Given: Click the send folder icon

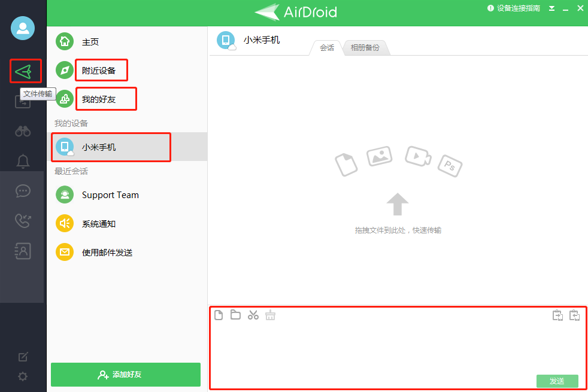Looking at the screenshot, I should coord(235,315).
